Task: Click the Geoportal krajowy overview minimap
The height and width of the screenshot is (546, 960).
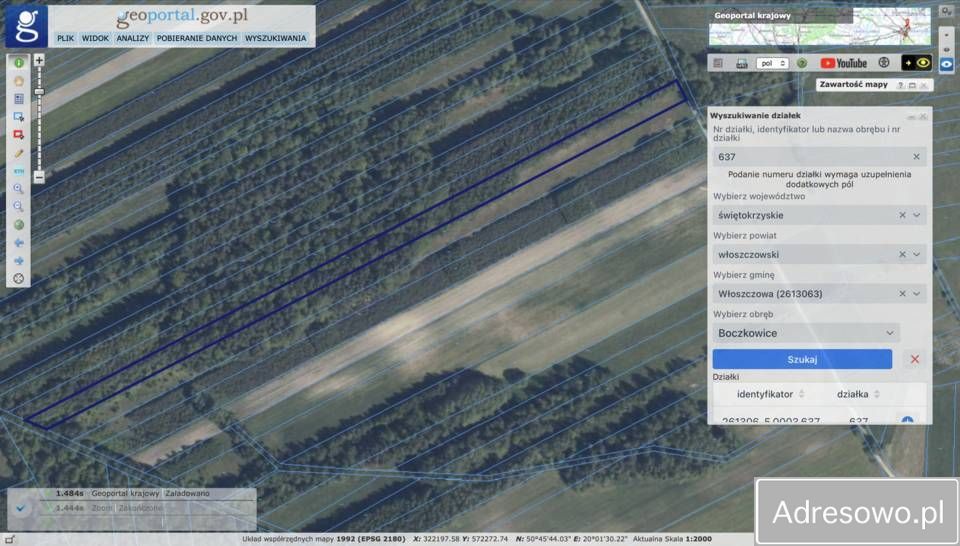Action: click(820, 27)
